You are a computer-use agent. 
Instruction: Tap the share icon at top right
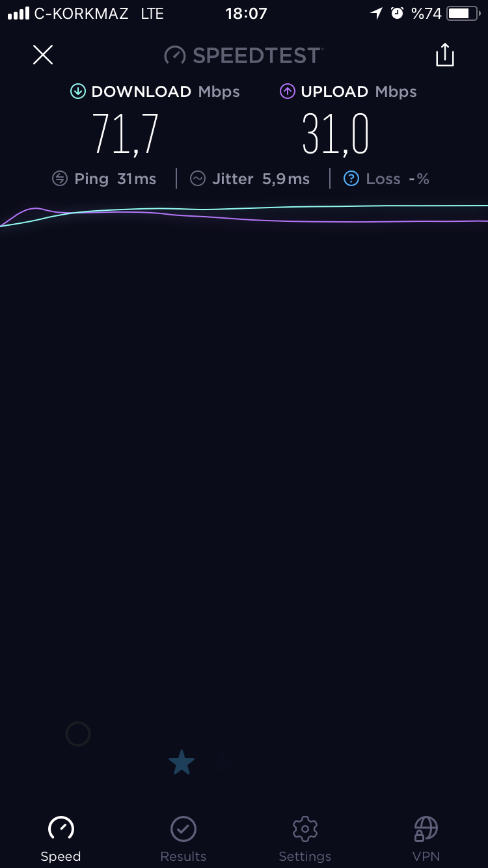pyautogui.click(x=445, y=55)
